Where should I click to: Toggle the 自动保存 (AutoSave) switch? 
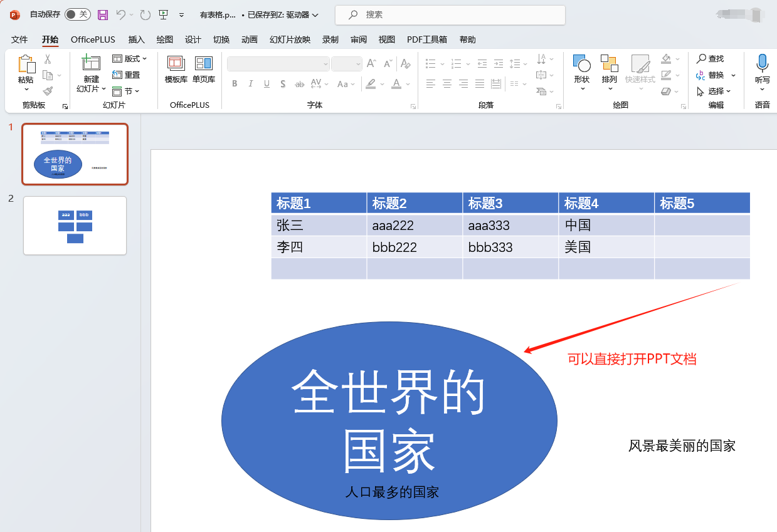click(x=77, y=14)
